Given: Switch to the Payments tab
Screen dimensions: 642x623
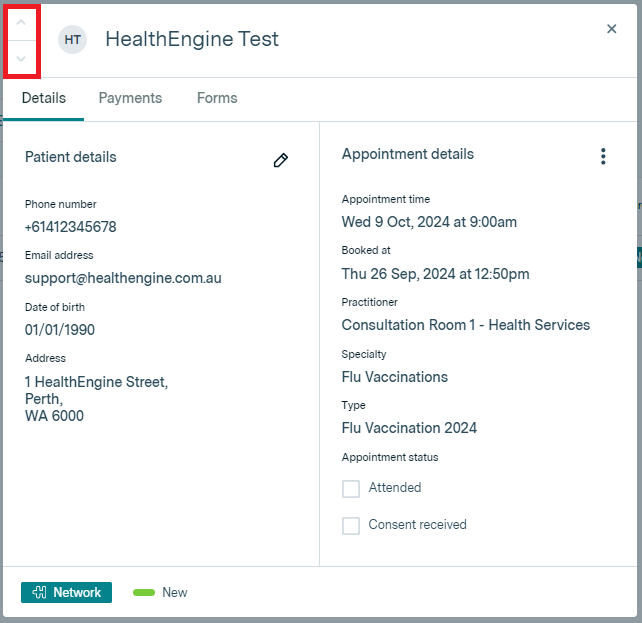Looking at the screenshot, I should [130, 98].
